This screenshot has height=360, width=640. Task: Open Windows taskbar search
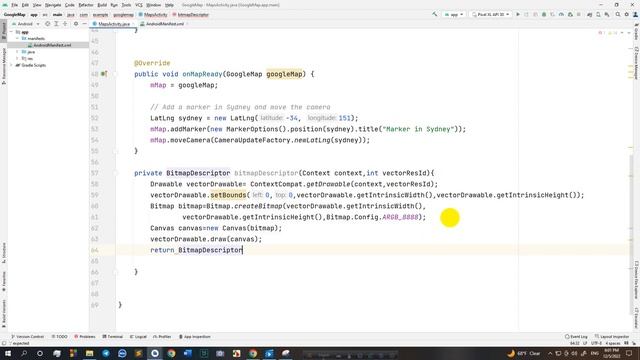(x=24, y=353)
